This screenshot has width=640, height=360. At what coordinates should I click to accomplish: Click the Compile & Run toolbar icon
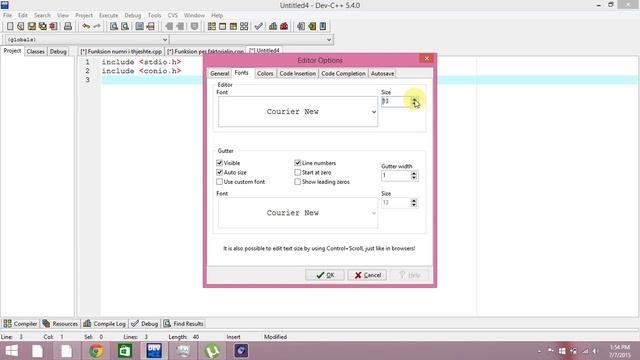(233, 27)
